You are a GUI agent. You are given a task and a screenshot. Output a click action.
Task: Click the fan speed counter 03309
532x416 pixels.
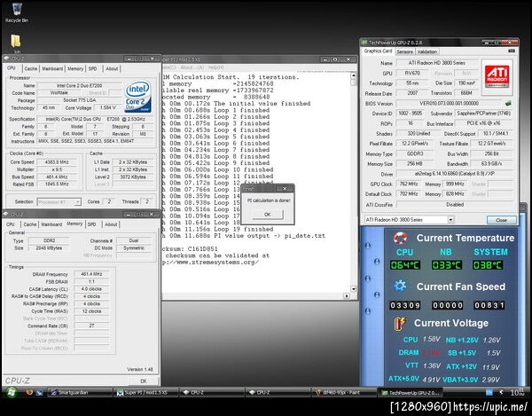405,305
